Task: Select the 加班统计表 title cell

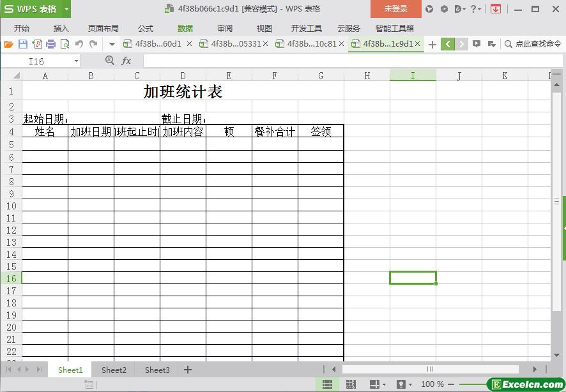Action: pos(183,91)
